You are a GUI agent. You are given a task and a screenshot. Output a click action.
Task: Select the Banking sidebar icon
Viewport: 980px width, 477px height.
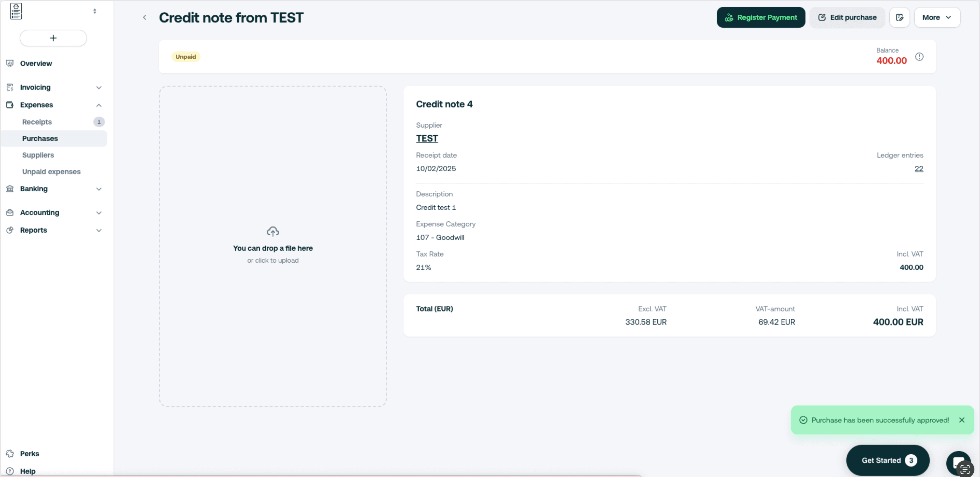(10, 189)
